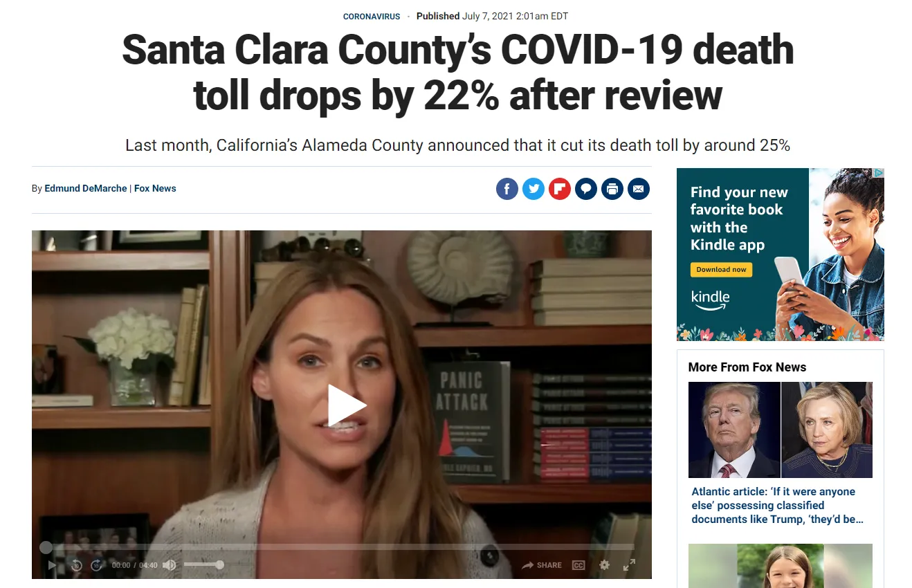Enter fullscreen video mode
This screenshot has height=588, width=912.
tap(629, 565)
